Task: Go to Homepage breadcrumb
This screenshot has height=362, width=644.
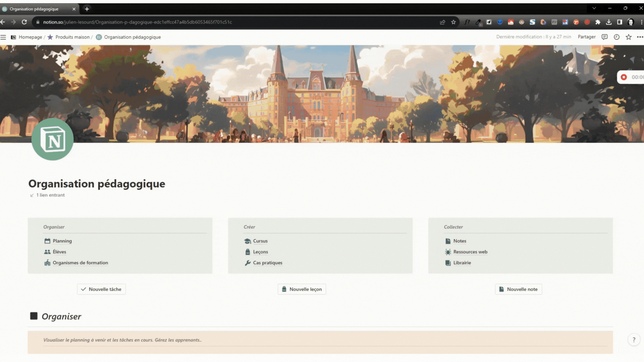Action: [x=30, y=37]
